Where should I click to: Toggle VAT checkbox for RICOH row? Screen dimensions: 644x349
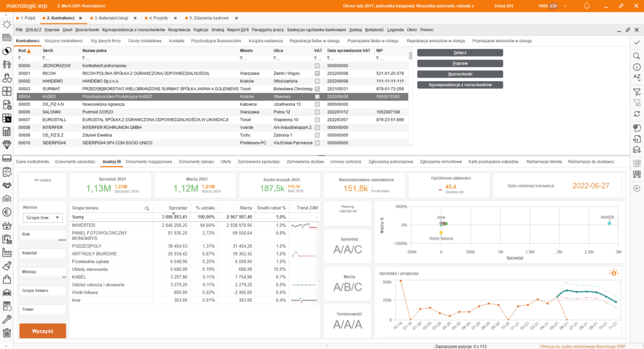point(317,73)
